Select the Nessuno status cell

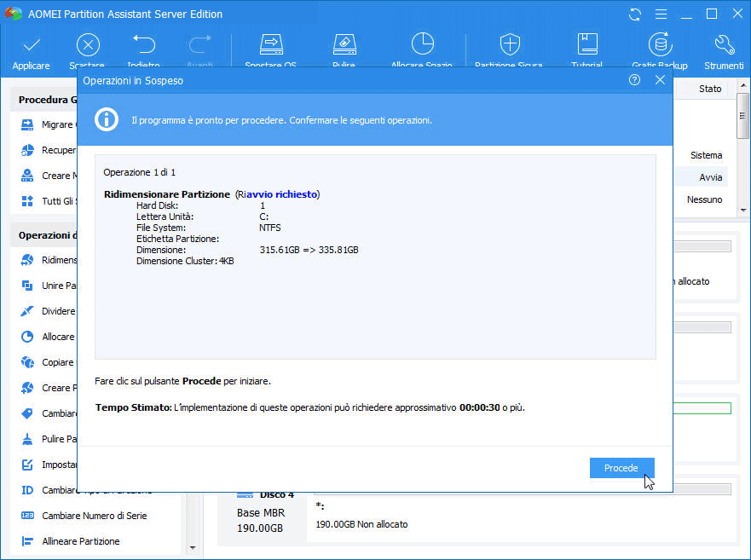coord(704,199)
